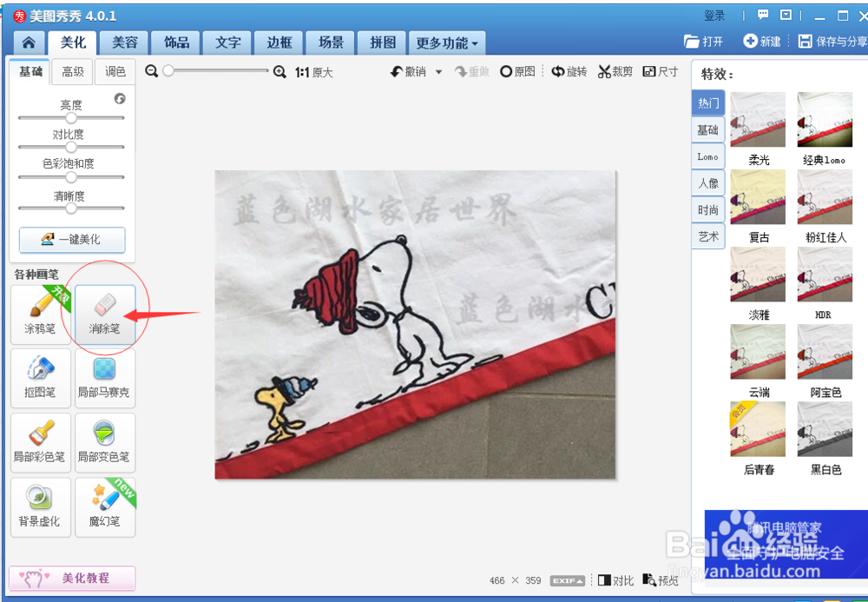Switch to the 美容 tab
The width and height of the screenshot is (868, 602).
124,43
